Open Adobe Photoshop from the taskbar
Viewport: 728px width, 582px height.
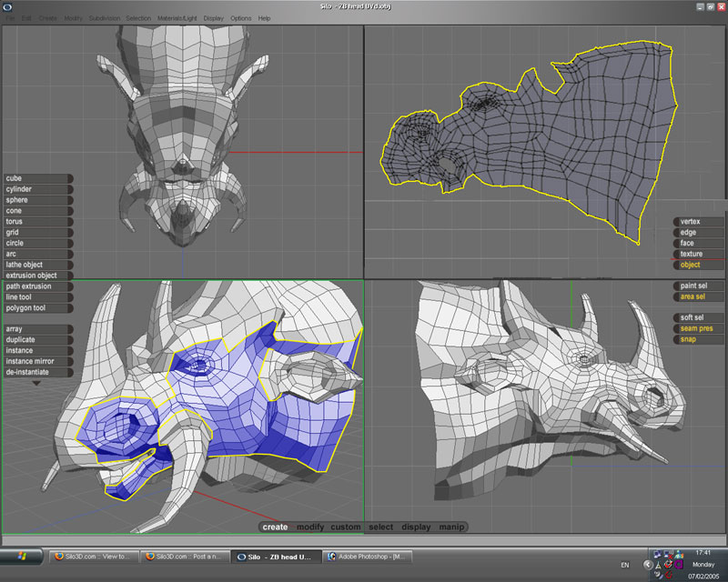[369, 555]
